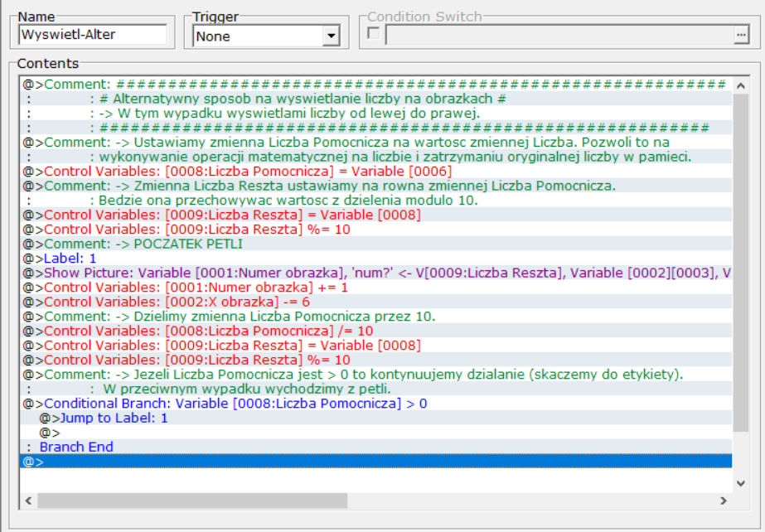Select the 'wykonywanie operacji matematycznej' comment line
The image size is (765, 532).
pyautogui.click(x=375, y=157)
